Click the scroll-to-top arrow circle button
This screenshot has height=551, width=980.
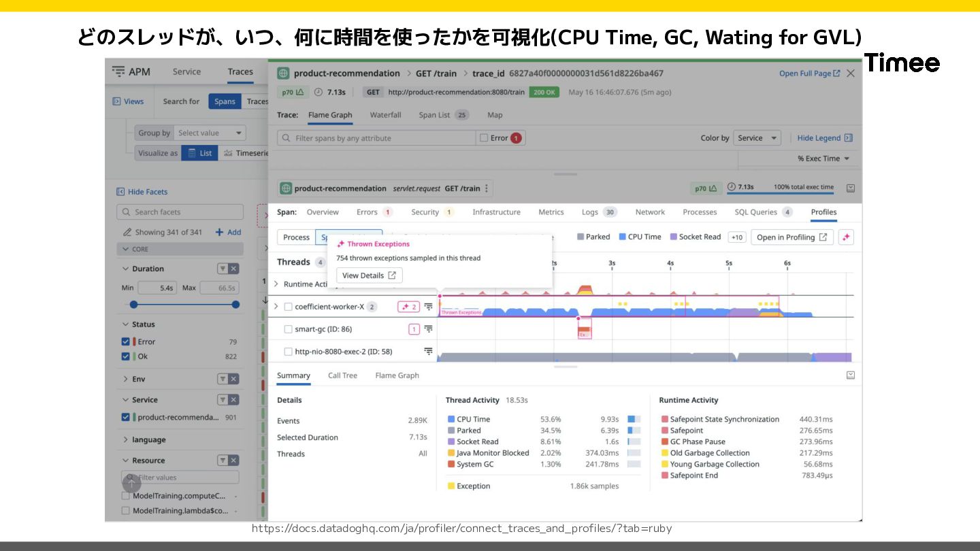tap(131, 483)
